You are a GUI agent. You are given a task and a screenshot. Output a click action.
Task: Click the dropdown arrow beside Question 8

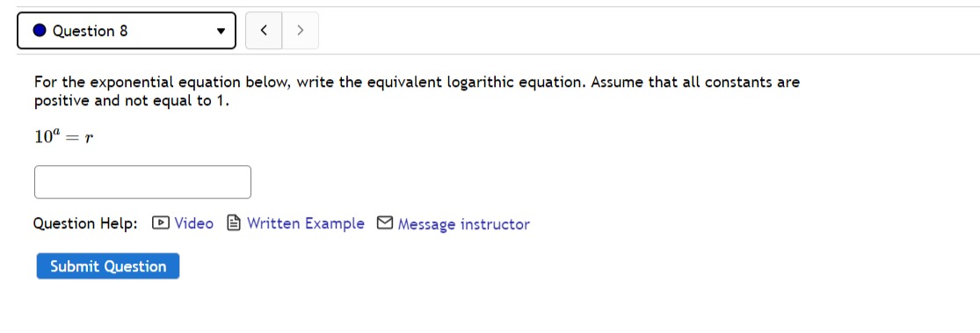[221, 32]
